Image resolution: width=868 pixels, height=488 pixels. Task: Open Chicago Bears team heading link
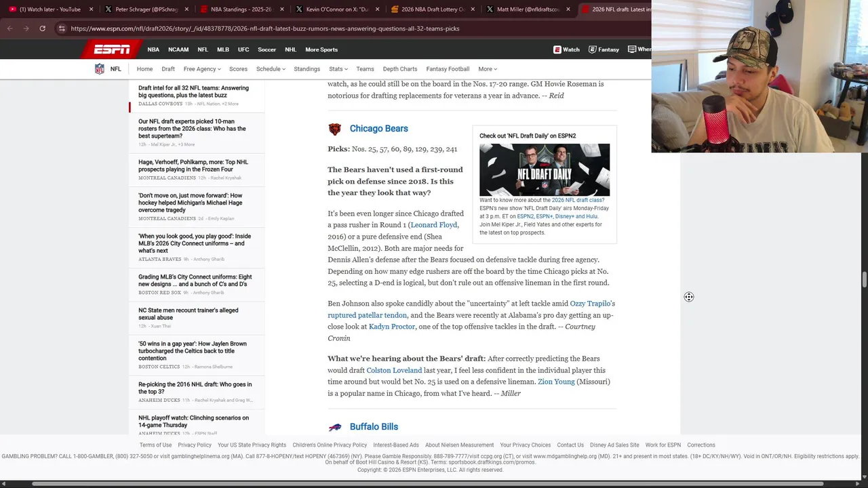point(378,129)
